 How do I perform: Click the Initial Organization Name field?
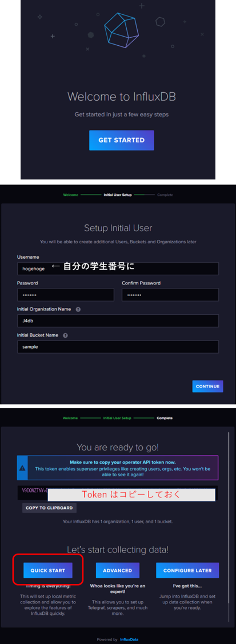pyautogui.click(x=118, y=321)
